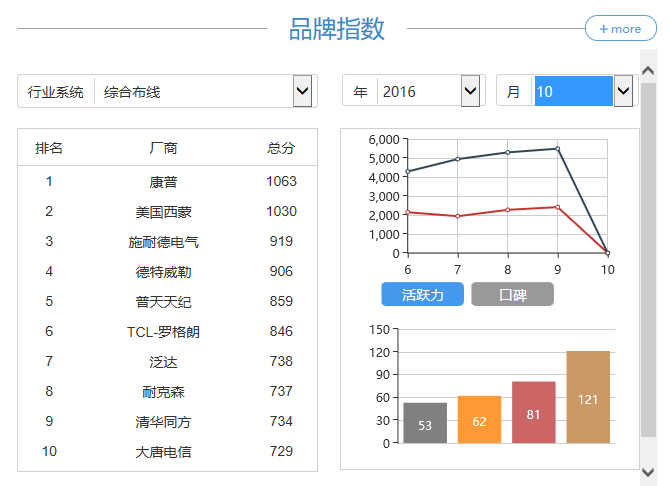Select vendor 清华同方 in the table

point(163,421)
